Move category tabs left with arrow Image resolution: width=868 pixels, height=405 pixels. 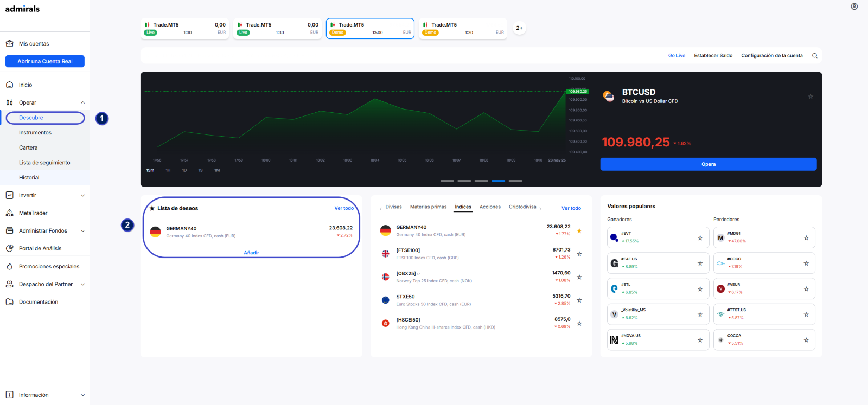tap(380, 209)
